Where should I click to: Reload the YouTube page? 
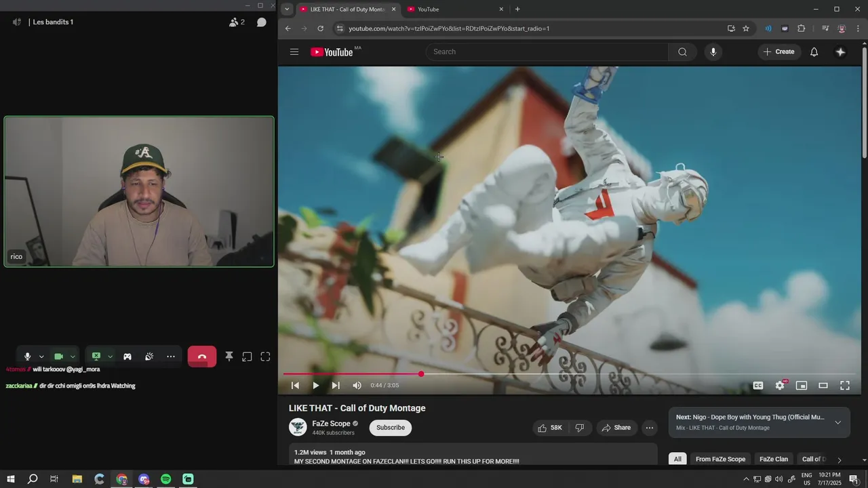point(321,28)
